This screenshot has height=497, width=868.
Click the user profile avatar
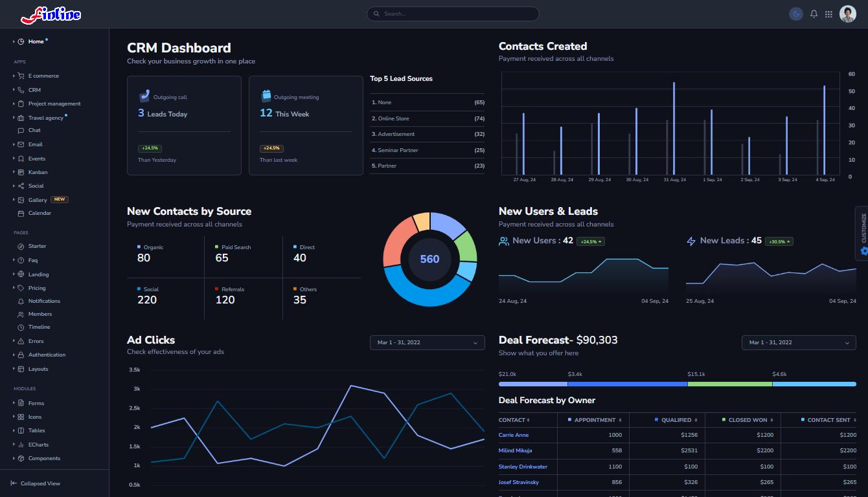(x=847, y=14)
